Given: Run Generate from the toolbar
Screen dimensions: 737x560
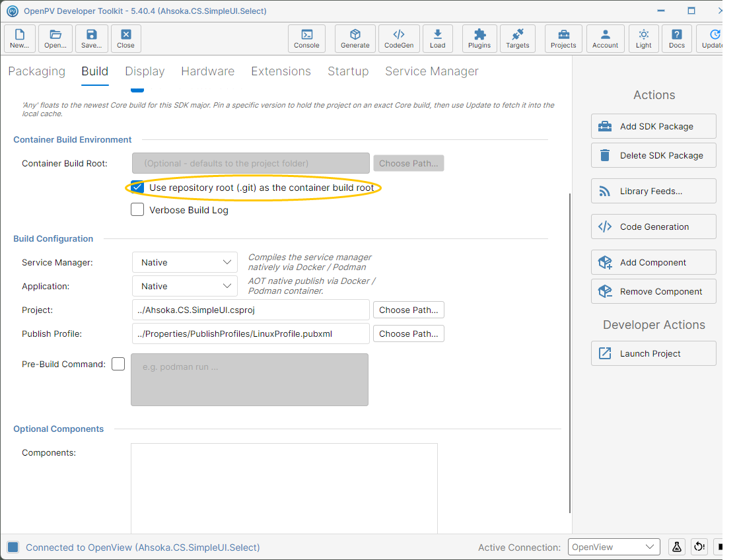Looking at the screenshot, I should tap(355, 38).
